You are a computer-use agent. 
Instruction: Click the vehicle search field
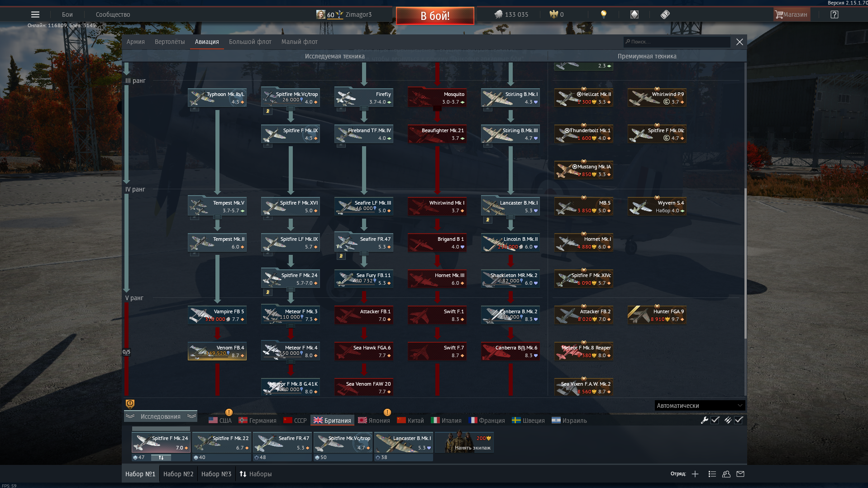pos(677,42)
